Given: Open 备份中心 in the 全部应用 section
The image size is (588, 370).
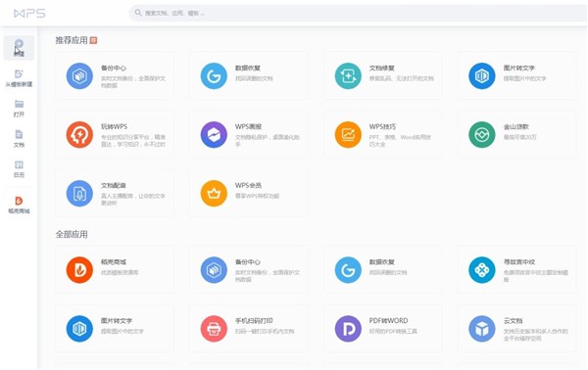Looking at the screenshot, I should click(x=249, y=269).
